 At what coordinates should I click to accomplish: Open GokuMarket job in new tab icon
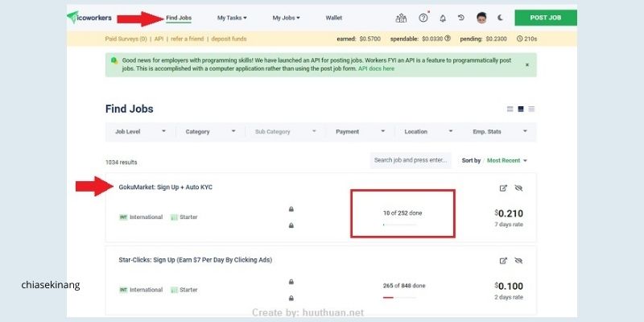[x=504, y=188]
